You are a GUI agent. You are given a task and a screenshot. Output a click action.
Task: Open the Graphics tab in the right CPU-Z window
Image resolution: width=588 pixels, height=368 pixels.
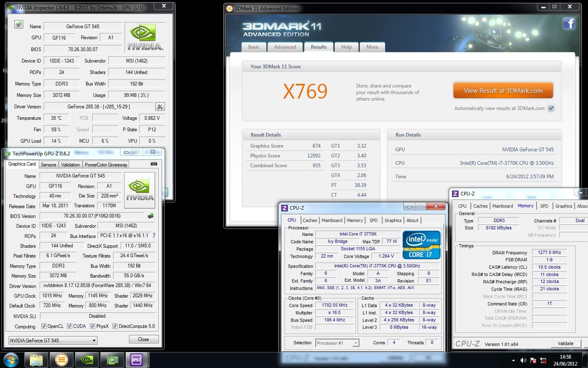pyautogui.click(x=563, y=206)
